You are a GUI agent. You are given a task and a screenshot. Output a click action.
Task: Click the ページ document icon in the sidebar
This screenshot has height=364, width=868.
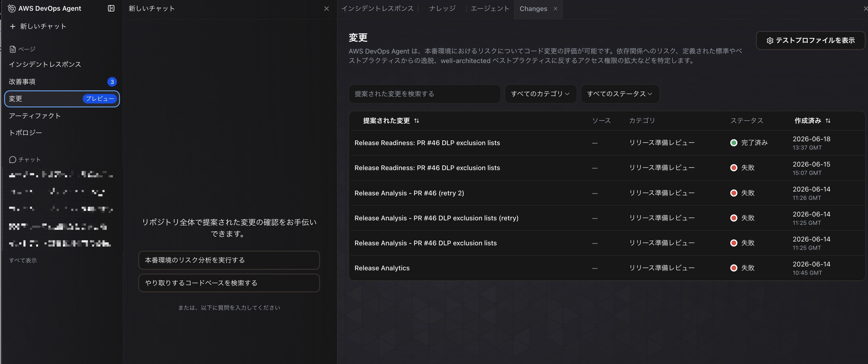(x=12, y=49)
